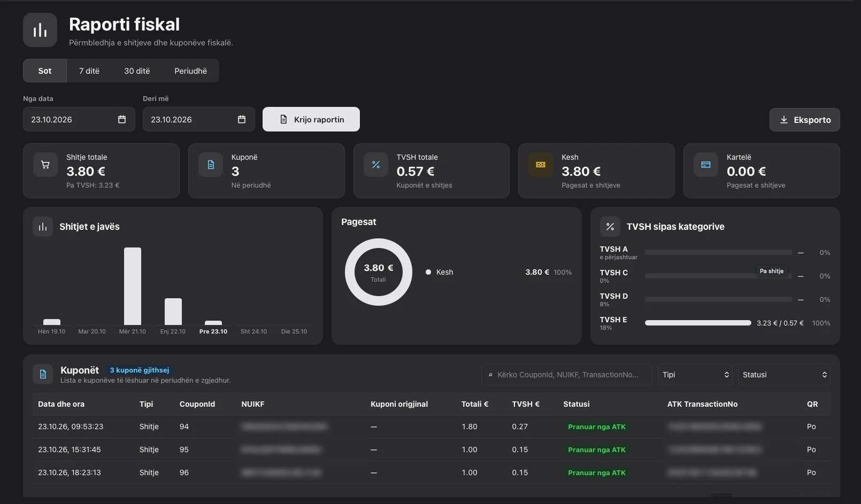The image size is (861, 504).
Task: Click the payments donut chart
Action: pos(379,272)
